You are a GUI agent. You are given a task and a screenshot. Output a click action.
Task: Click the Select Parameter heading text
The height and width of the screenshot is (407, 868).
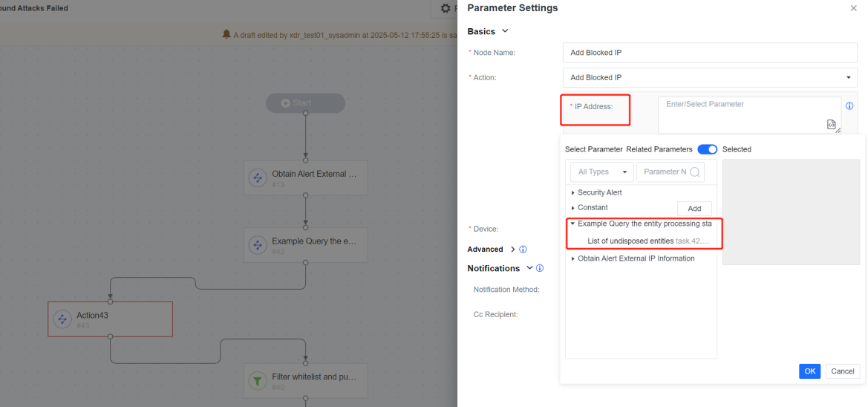pos(594,149)
